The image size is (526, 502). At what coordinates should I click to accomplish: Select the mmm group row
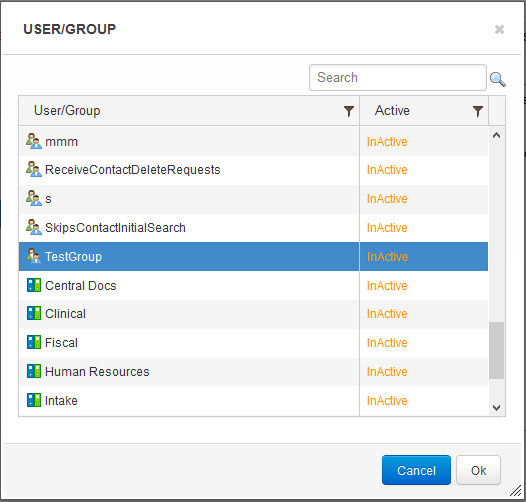[x=253, y=142]
